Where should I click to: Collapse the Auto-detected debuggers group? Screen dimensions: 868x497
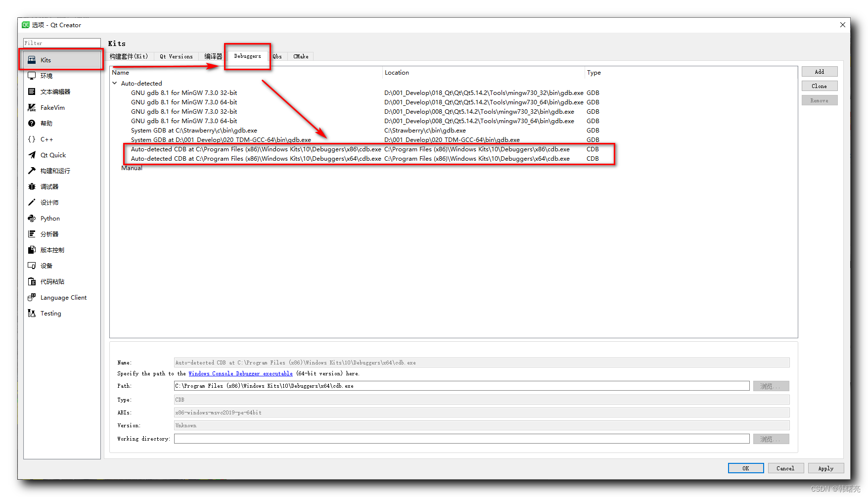(x=115, y=83)
